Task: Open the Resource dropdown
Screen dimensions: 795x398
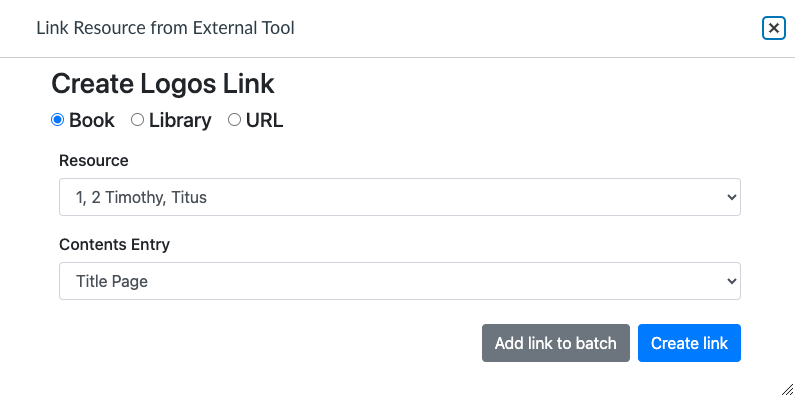Action: click(x=400, y=197)
